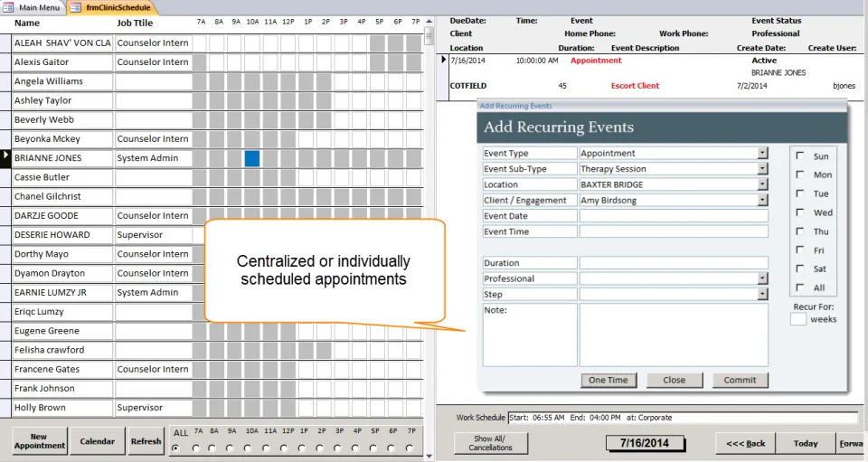Open the Step dropdown arrow

(x=763, y=294)
